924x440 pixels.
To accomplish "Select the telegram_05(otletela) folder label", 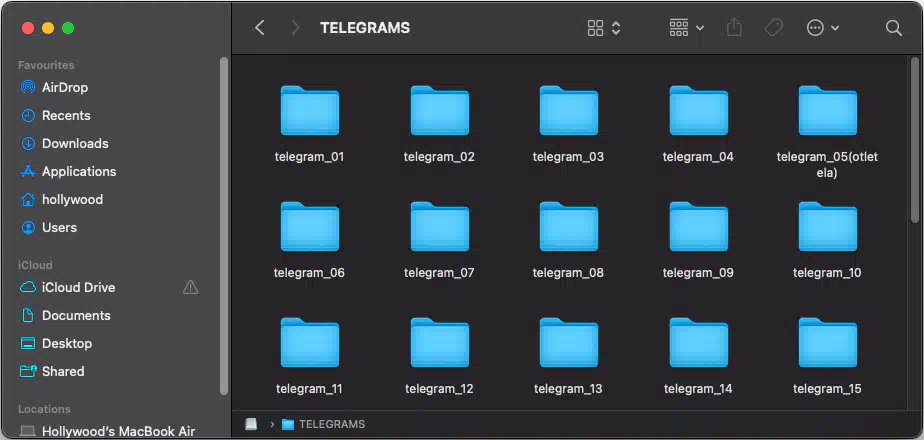I will click(826, 164).
